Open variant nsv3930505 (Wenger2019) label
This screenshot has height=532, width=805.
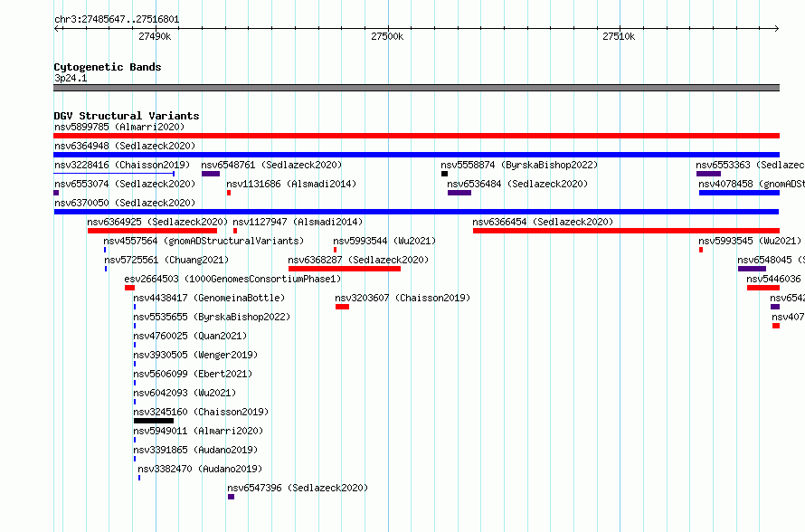pos(195,355)
